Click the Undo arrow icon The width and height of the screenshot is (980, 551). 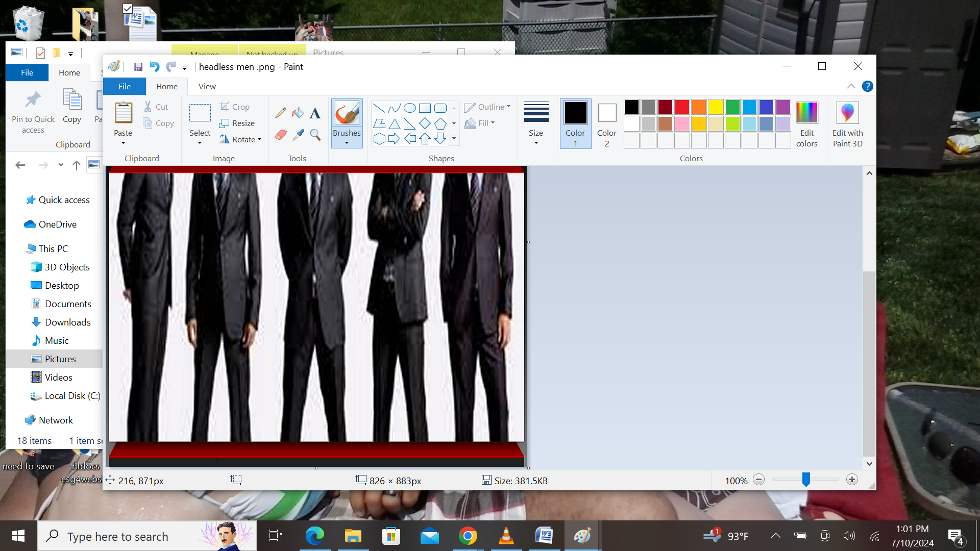pyautogui.click(x=154, y=67)
